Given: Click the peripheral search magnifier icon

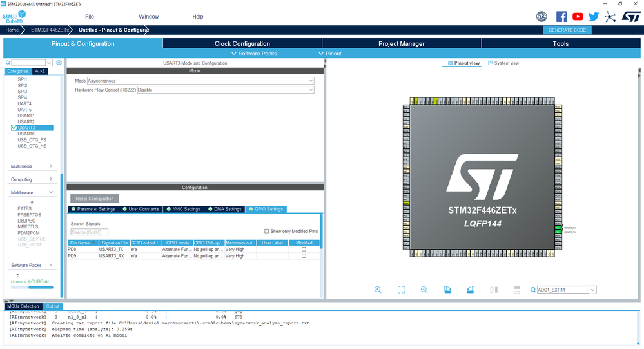Looking at the screenshot, I should (x=8, y=63).
